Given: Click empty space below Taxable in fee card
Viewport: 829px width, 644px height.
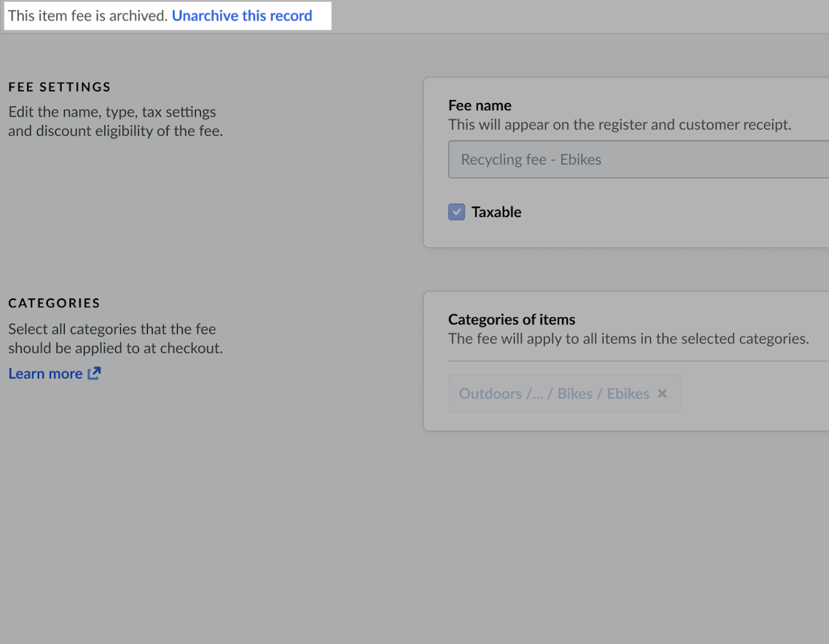Looking at the screenshot, I should 622,234.
